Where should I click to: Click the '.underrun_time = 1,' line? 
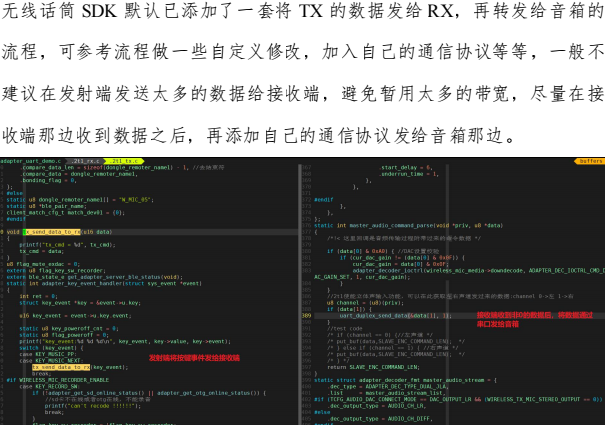tap(409, 174)
